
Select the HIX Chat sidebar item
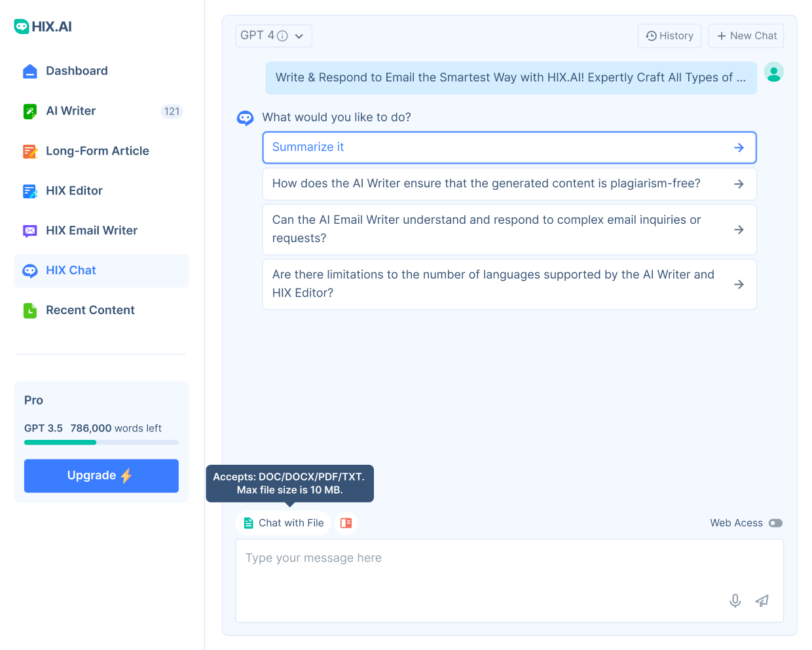101,271
